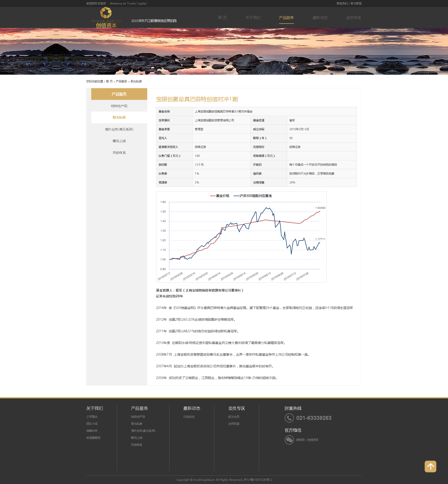448x484 pixels.
Task: Open 风控体系 in the sidebar menu
Action: (x=119, y=153)
